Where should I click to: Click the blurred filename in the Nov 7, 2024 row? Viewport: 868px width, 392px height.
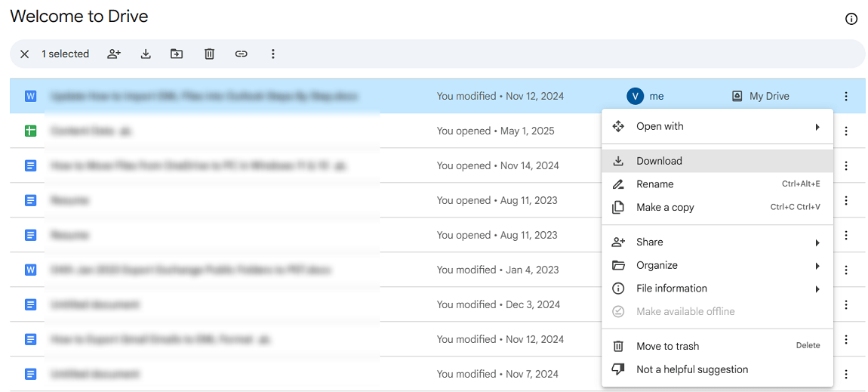[x=94, y=375]
